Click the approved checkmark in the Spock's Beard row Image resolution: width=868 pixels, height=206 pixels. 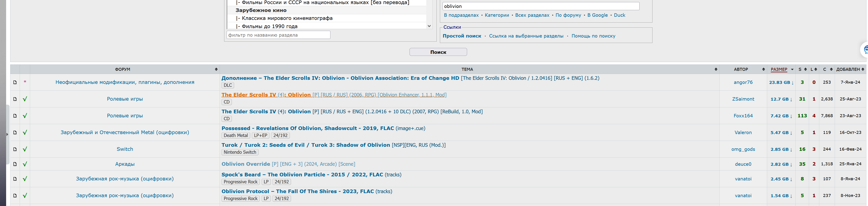(25, 179)
